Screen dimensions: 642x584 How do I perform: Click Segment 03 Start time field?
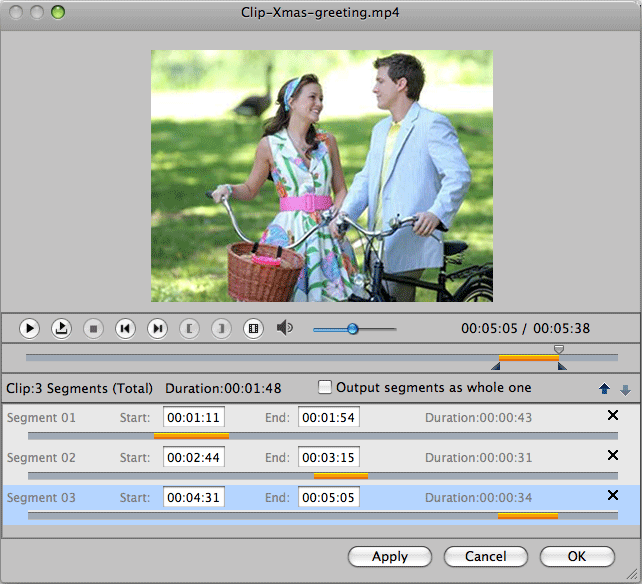pos(194,497)
